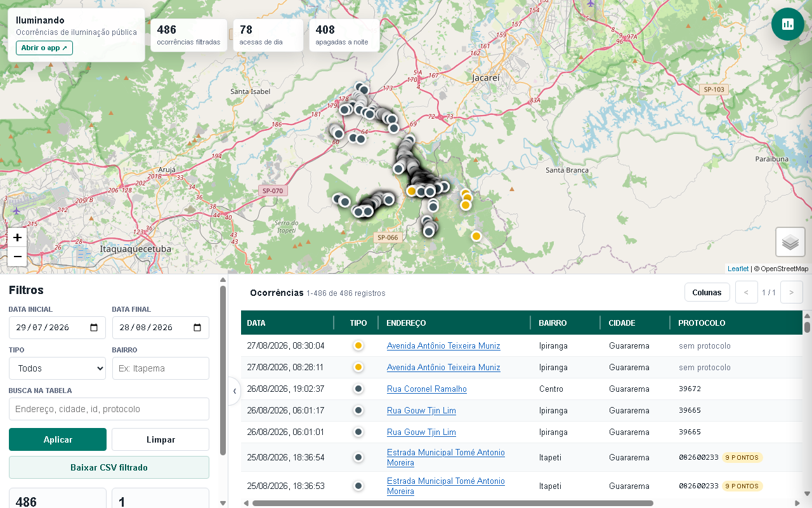
Task: Focus the Busca na Tabela search field
Action: [109, 409]
